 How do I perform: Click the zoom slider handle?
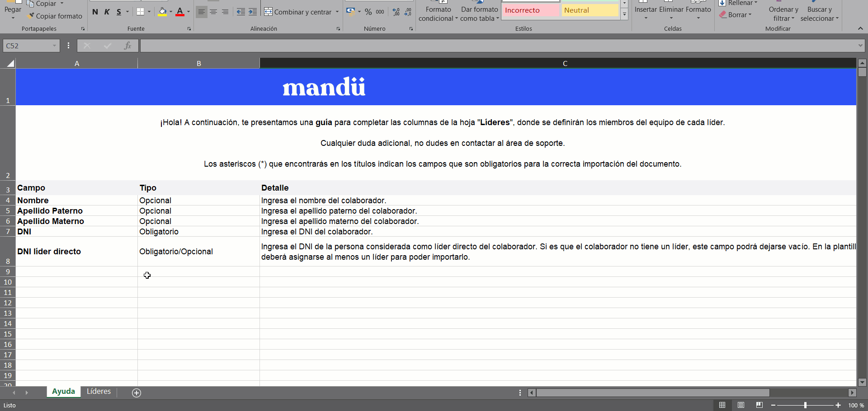pos(805,406)
